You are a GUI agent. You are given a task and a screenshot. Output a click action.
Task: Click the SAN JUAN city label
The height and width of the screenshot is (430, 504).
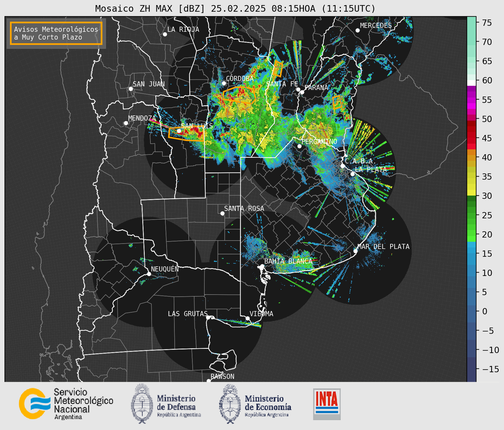click(148, 84)
